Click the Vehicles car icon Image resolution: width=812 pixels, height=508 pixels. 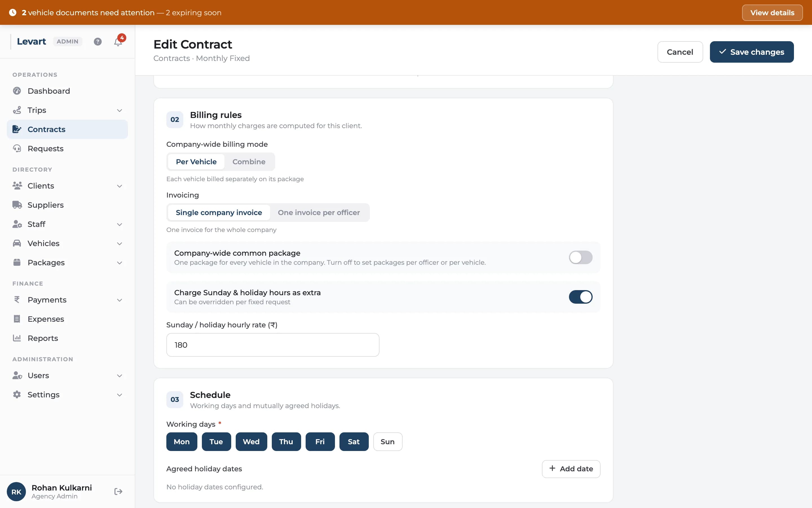(x=17, y=243)
